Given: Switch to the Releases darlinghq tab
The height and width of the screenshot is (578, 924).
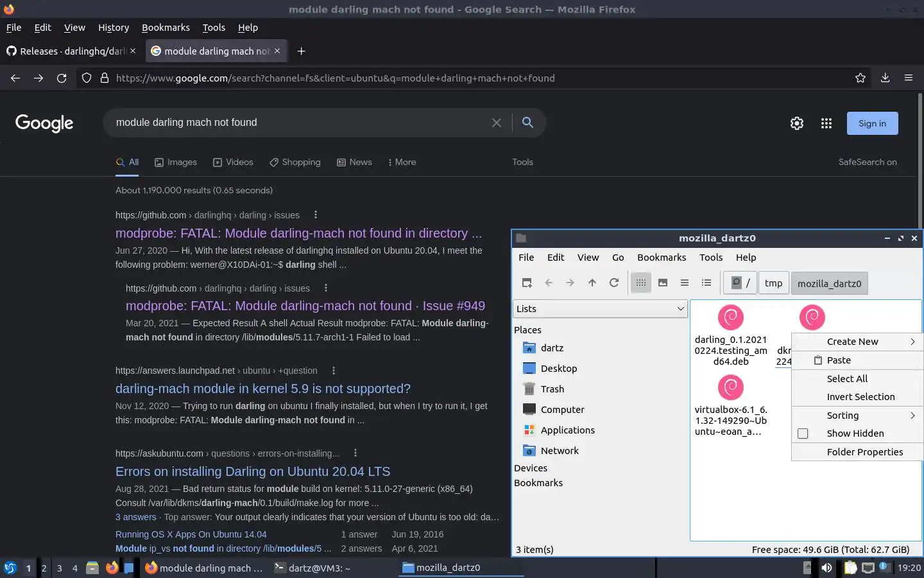Looking at the screenshot, I should pos(71,51).
